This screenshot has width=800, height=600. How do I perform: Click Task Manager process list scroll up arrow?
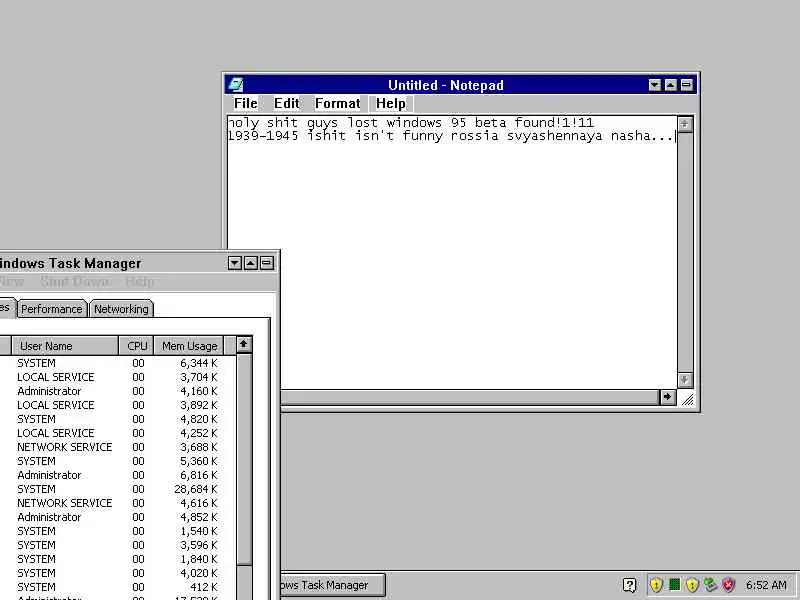pos(244,345)
